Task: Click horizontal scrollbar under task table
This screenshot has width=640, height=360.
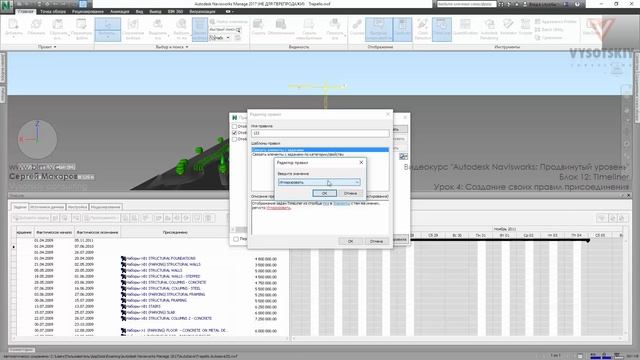Action: [151, 338]
